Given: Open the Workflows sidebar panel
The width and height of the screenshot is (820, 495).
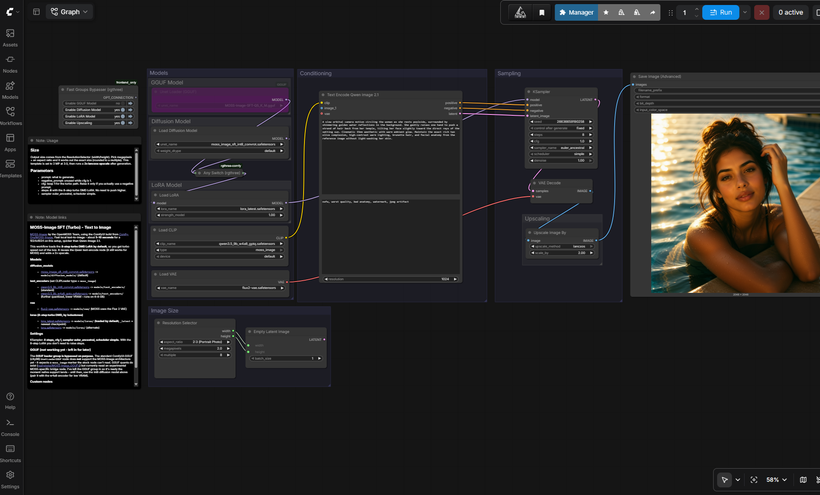Looking at the screenshot, I should pos(10,116).
